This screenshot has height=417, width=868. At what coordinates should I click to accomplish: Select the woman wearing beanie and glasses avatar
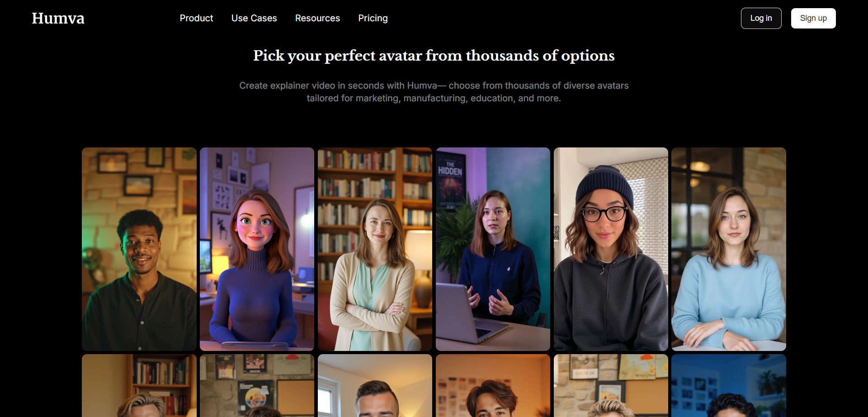click(611, 249)
